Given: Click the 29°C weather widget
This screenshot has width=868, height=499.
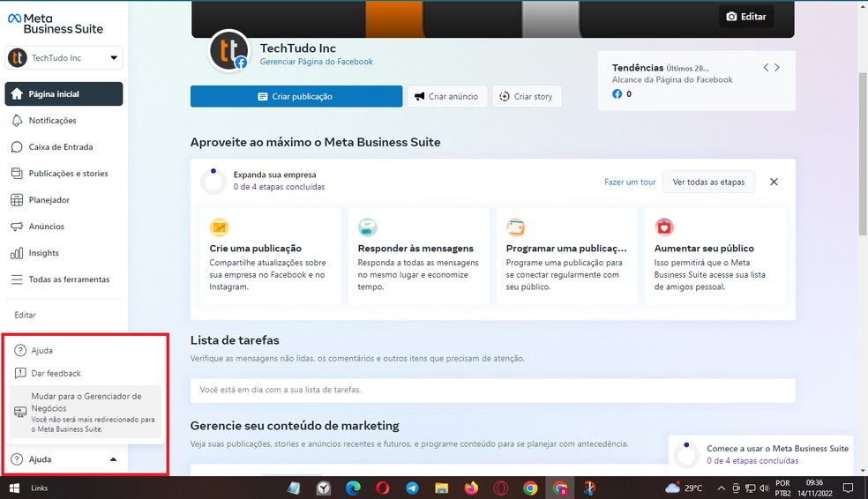Looking at the screenshot, I should (x=684, y=488).
